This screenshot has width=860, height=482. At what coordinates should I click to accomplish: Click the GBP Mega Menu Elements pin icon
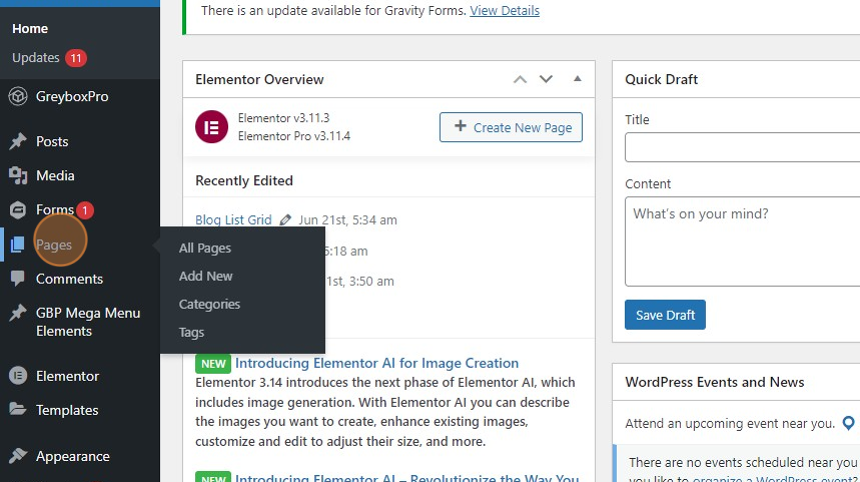(x=18, y=313)
